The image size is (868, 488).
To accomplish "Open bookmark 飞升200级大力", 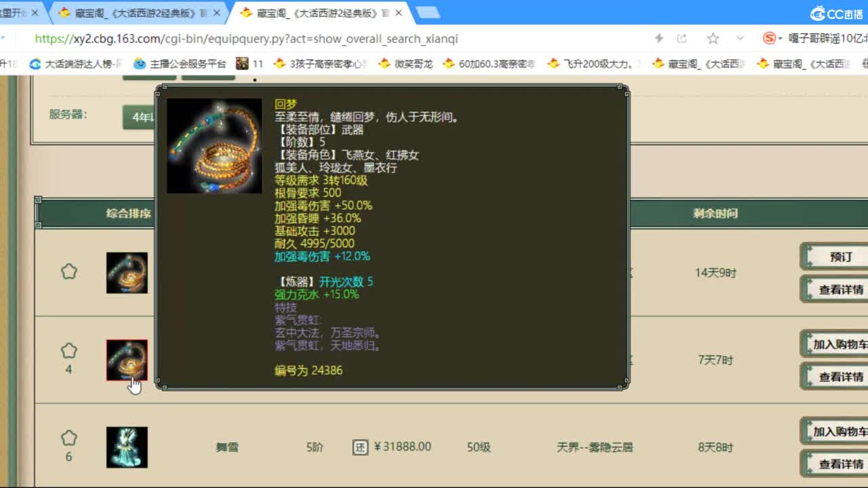I will [x=593, y=64].
